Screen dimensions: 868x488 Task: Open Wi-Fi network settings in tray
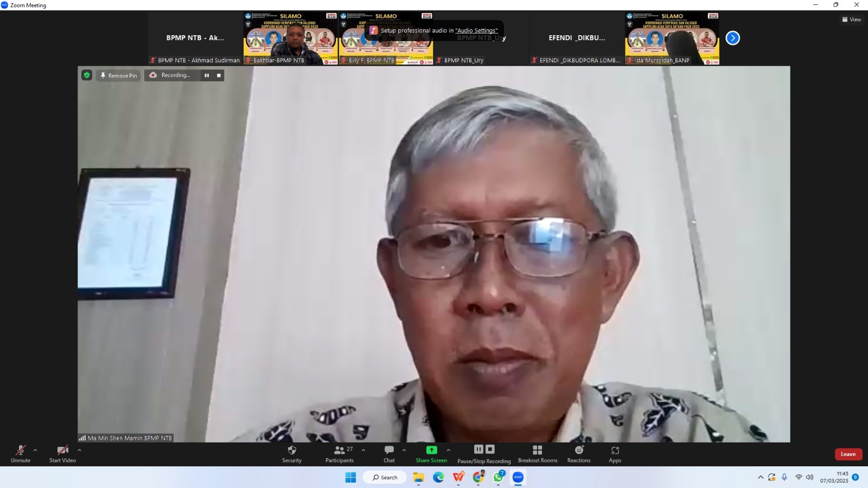coord(799,477)
